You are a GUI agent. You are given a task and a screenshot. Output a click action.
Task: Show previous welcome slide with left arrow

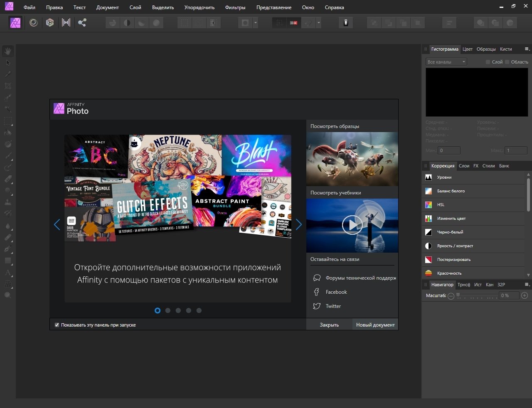point(57,225)
